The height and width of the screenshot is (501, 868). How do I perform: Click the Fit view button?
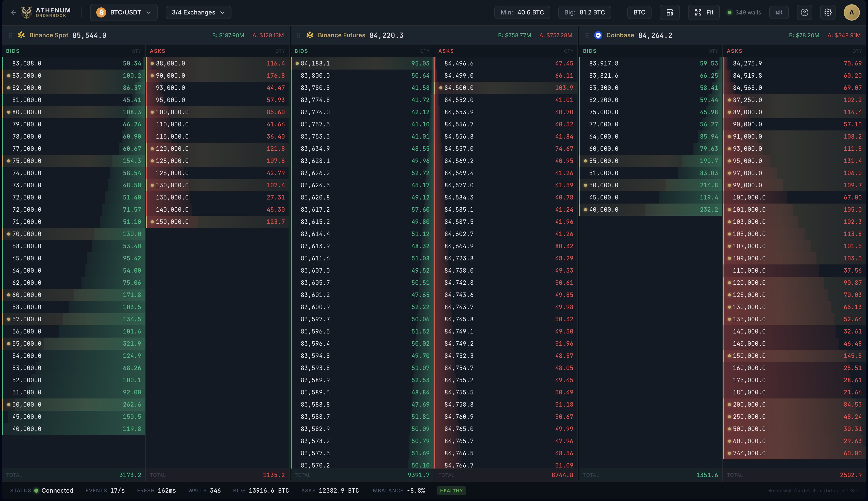[704, 12]
